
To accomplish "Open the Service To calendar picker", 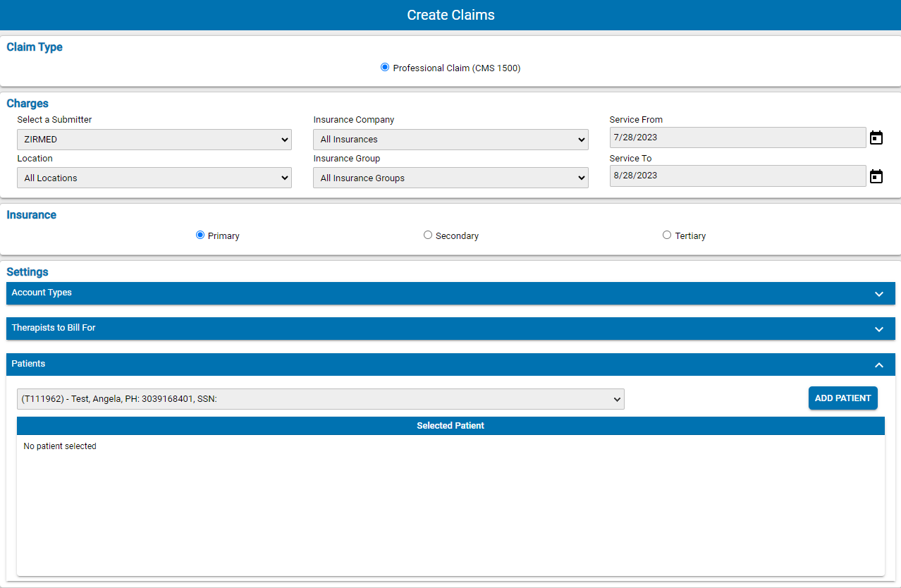I will pos(876,176).
